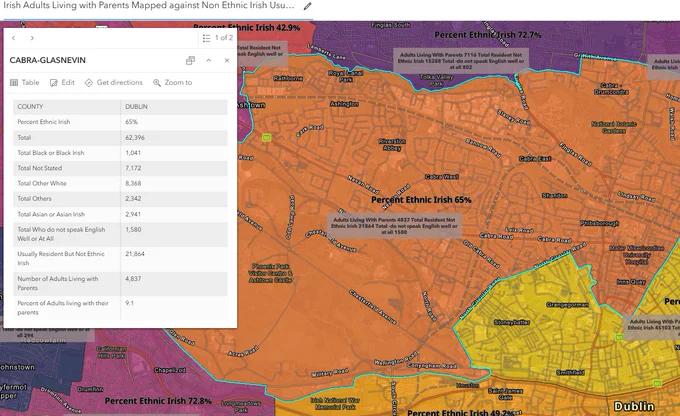Select Number of Adults Living with Parents label
680x416 pixels.
(58, 283)
